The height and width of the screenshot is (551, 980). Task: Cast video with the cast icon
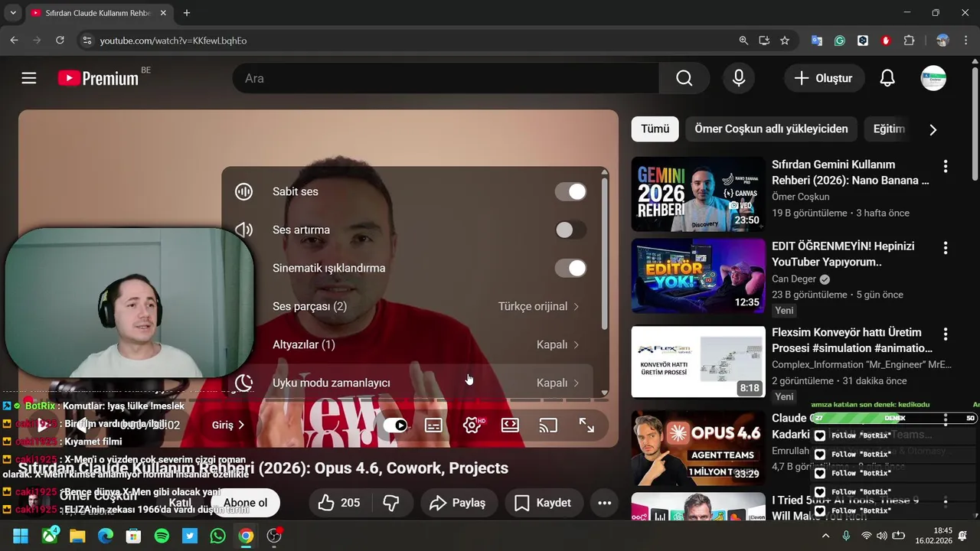tap(548, 425)
